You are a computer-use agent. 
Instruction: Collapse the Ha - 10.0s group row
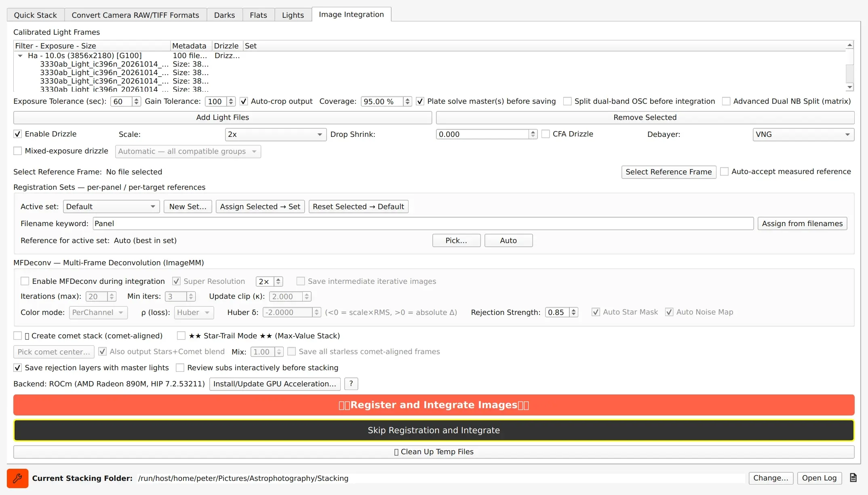coord(20,56)
